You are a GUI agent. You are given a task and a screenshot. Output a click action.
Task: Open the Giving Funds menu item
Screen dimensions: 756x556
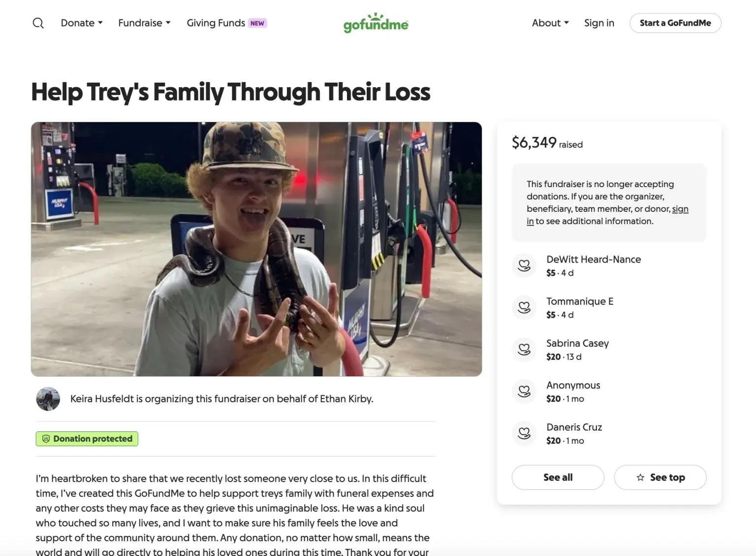click(216, 23)
